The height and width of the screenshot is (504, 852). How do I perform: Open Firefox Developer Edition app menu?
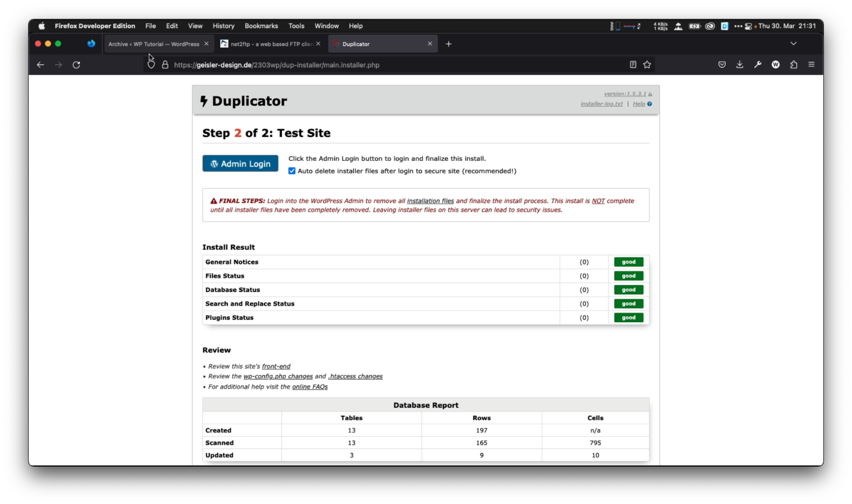point(95,26)
